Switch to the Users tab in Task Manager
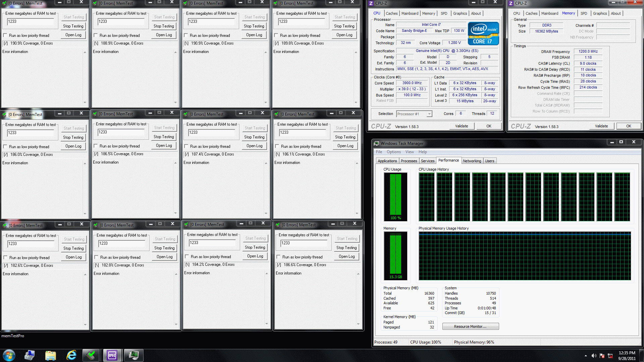 point(489,161)
